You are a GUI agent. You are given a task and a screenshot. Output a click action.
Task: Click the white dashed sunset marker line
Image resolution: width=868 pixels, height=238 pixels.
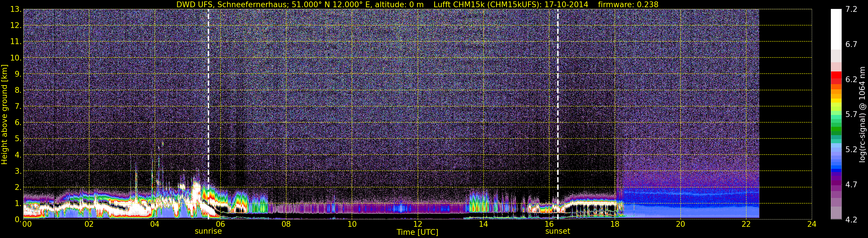coord(558,114)
